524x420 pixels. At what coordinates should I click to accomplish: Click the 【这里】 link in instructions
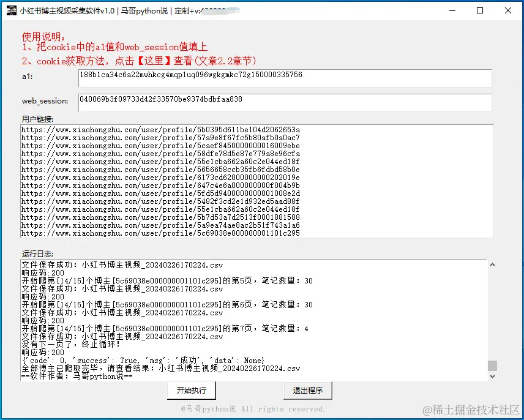click(154, 61)
